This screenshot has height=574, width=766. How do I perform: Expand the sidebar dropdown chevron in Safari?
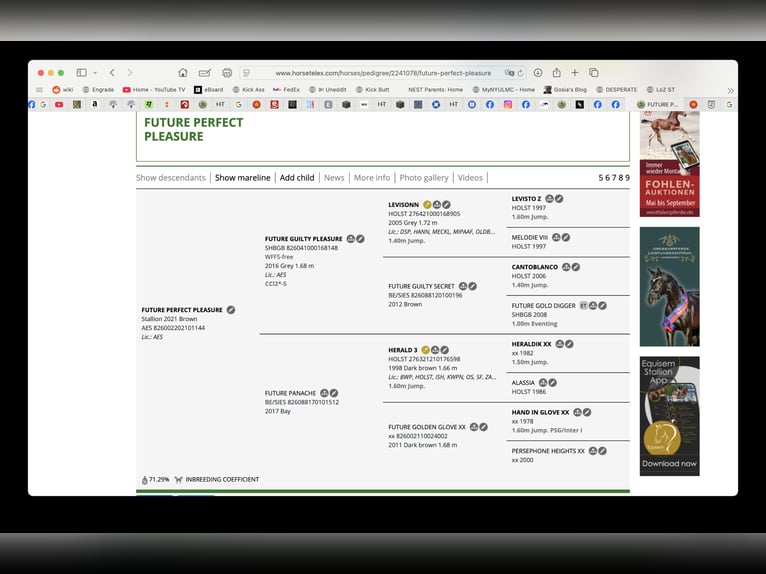tap(95, 73)
